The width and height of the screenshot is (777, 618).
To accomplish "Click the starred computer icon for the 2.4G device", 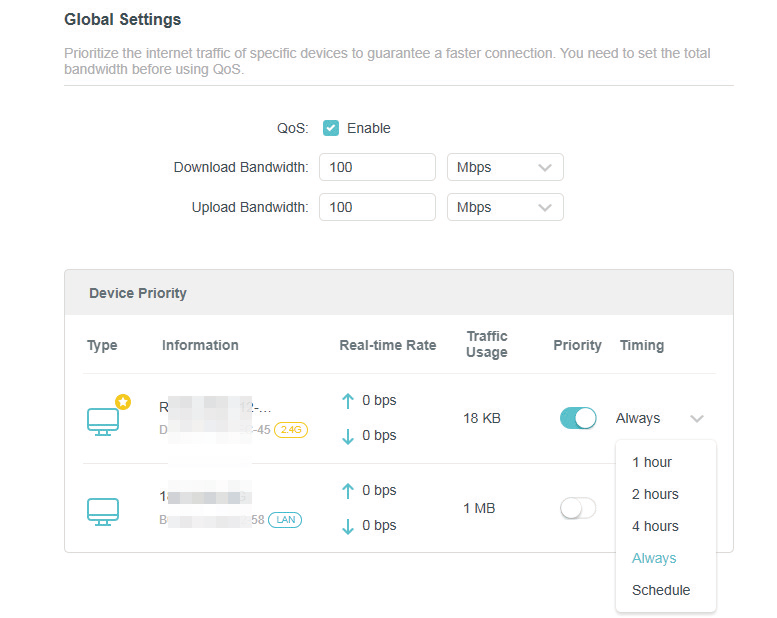I will [x=103, y=422].
